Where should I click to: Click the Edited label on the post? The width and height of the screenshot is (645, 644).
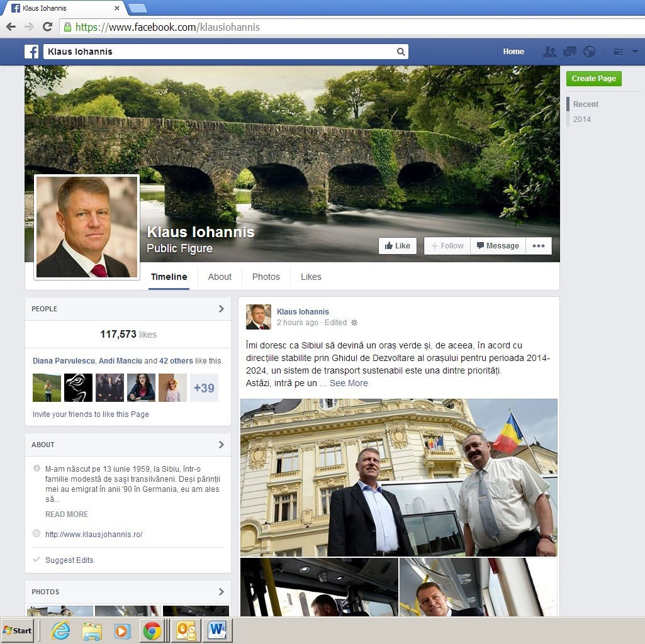coord(335,323)
